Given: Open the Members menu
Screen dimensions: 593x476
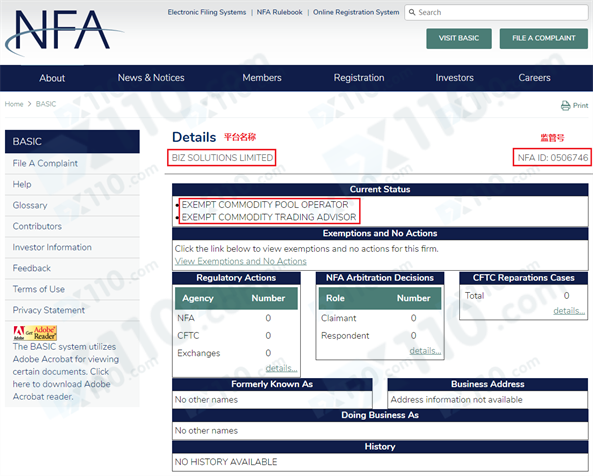Looking at the screenshot, I should tap(262, 78).
